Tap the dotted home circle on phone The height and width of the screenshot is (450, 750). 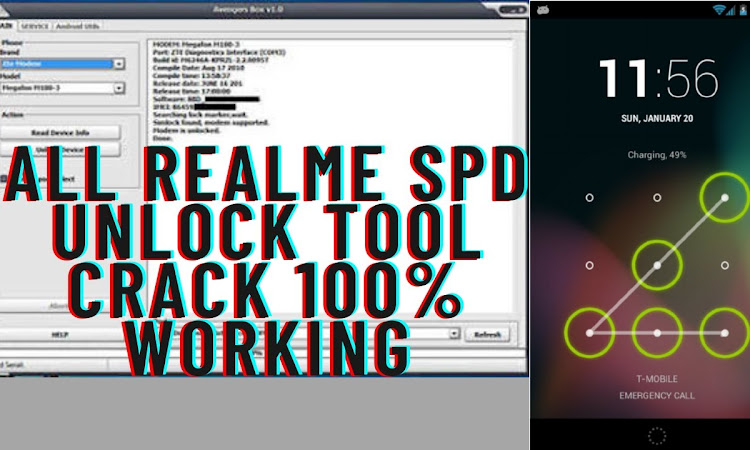coord(657,436)
